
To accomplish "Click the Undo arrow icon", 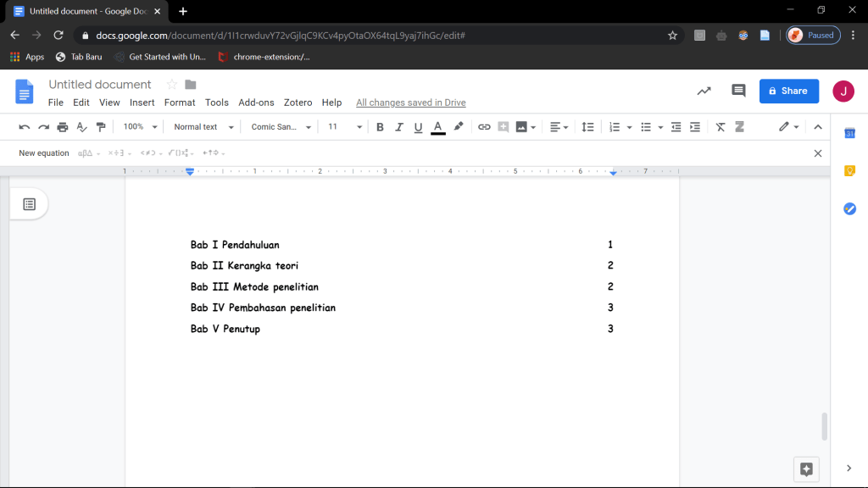I will (x=25, y=127).
